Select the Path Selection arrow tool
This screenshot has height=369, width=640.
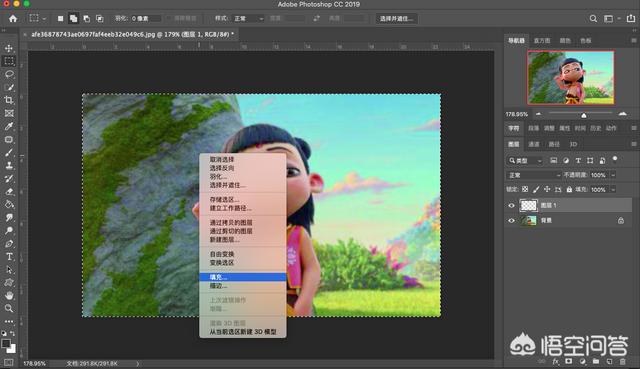pos(9,270)
